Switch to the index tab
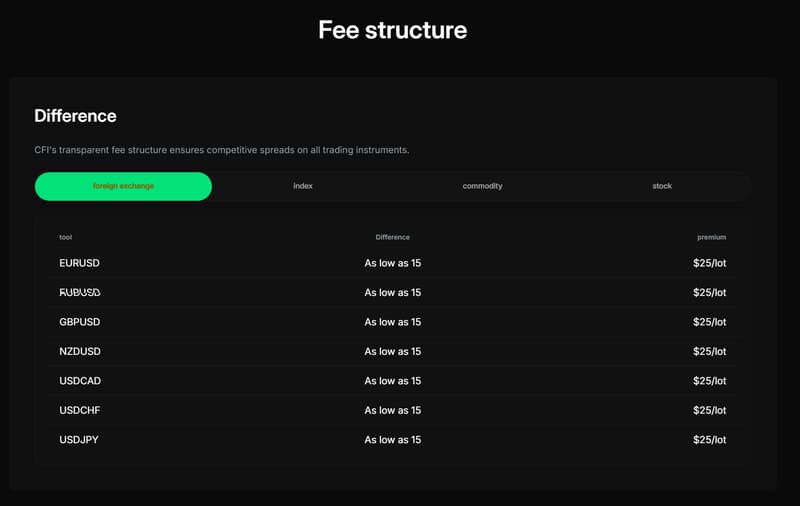This screenshot has height=506, width=800. click(x=303, y=186)
